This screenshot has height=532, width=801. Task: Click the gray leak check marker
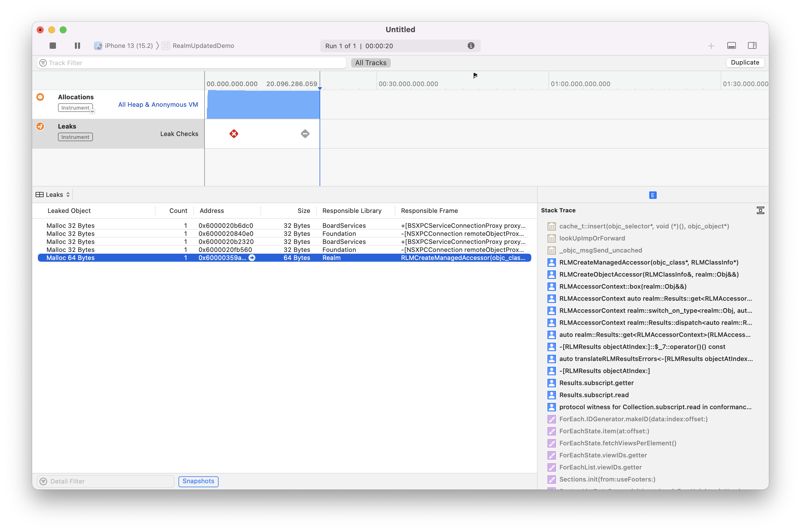305,134
